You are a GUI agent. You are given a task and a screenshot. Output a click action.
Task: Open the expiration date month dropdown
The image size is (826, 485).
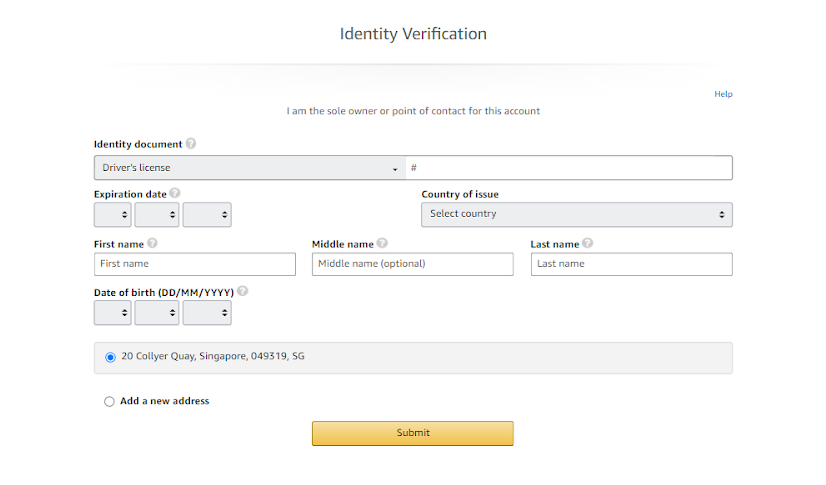coord(157,215)
